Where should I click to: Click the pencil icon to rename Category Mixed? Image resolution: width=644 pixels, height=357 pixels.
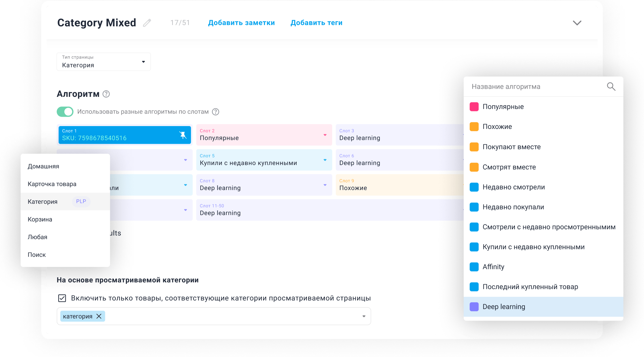pyautogui.click(x=147, y=23)
